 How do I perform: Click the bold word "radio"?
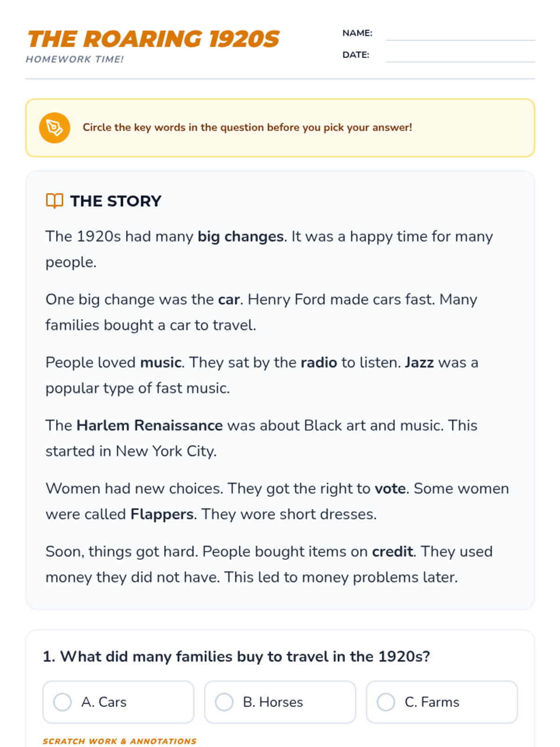[319, 362]
